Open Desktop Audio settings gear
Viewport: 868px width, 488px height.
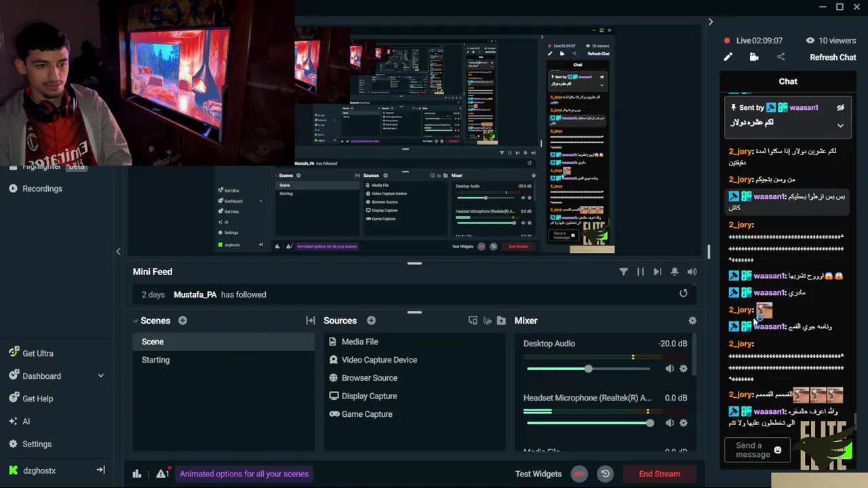click(x=684, y=369)
